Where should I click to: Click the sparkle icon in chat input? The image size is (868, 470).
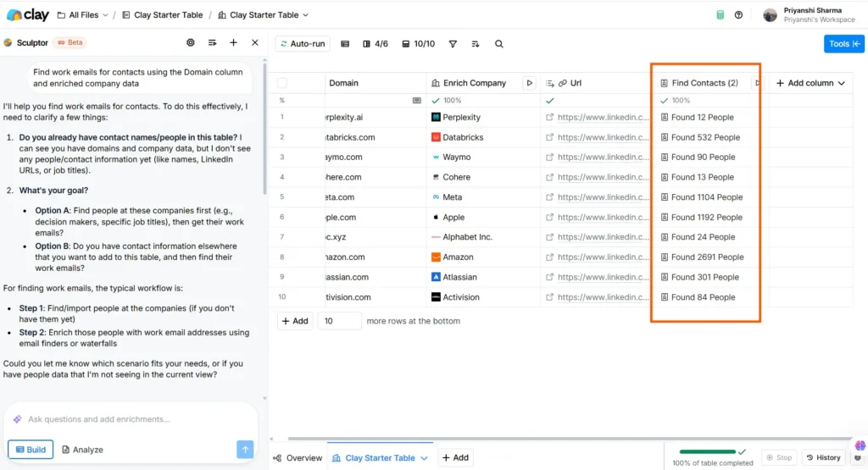pyautogui.click(x=18, y=419)
